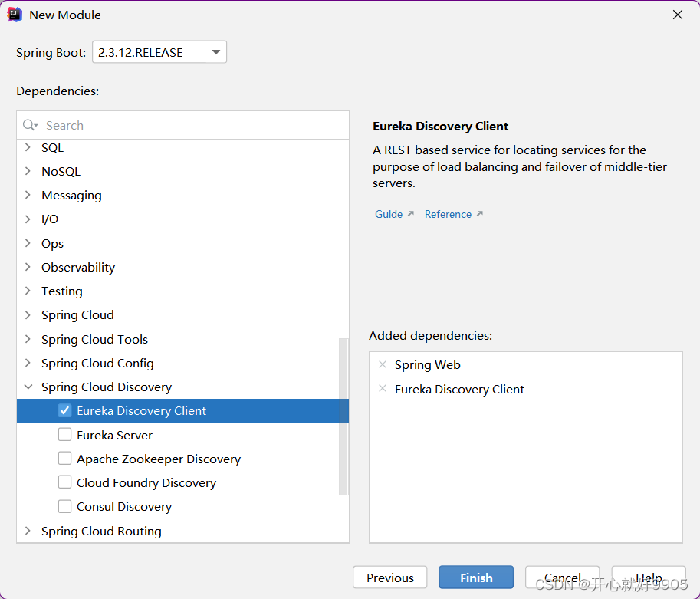Expand the Messaging category
The image size is (700, 599).
(x=27, y=195)
